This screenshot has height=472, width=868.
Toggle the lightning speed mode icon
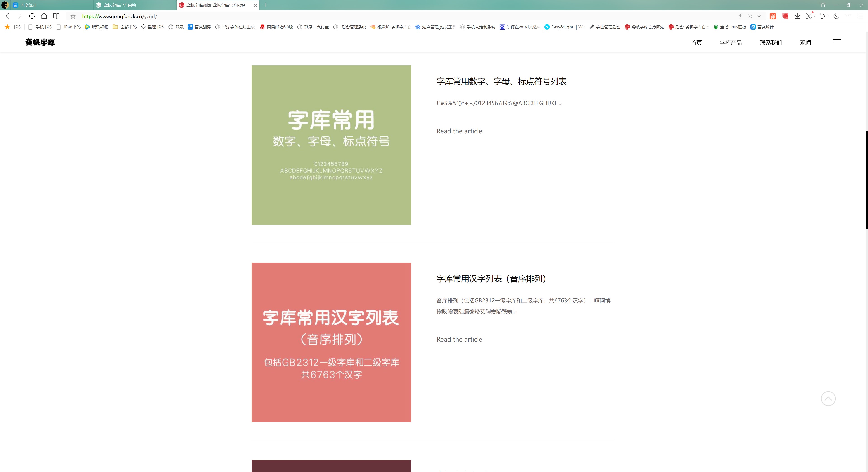(x=740, y=16)
